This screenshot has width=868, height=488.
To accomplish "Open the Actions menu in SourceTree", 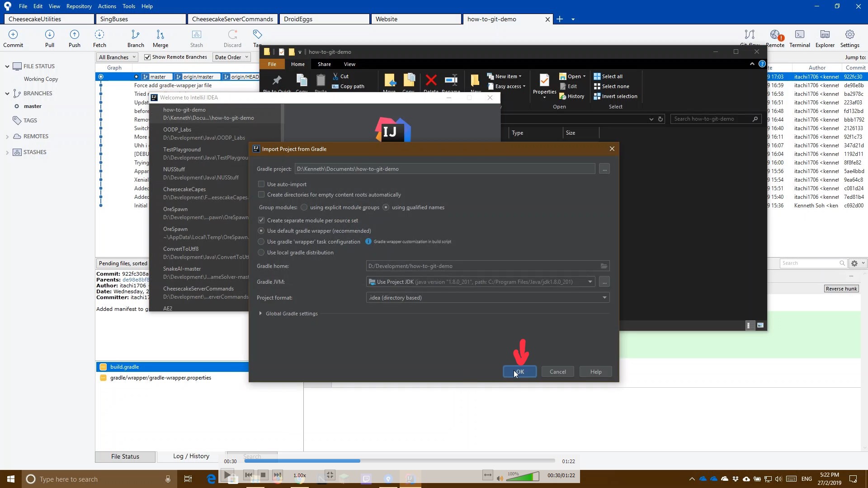I will 107,6.
